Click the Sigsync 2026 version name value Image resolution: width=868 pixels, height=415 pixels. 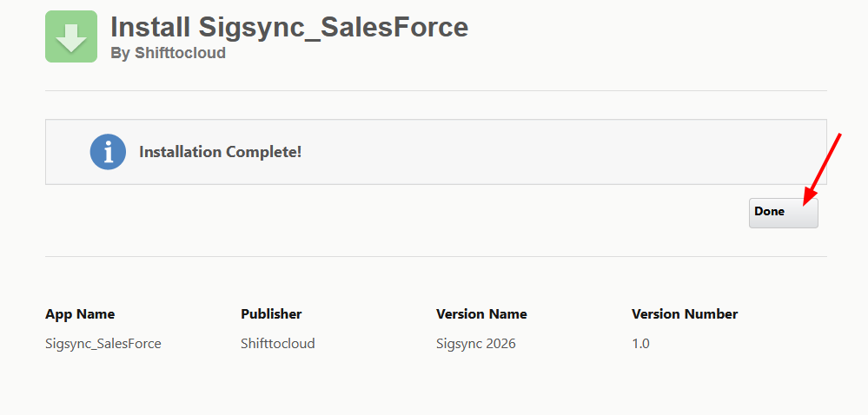[476, 344]
